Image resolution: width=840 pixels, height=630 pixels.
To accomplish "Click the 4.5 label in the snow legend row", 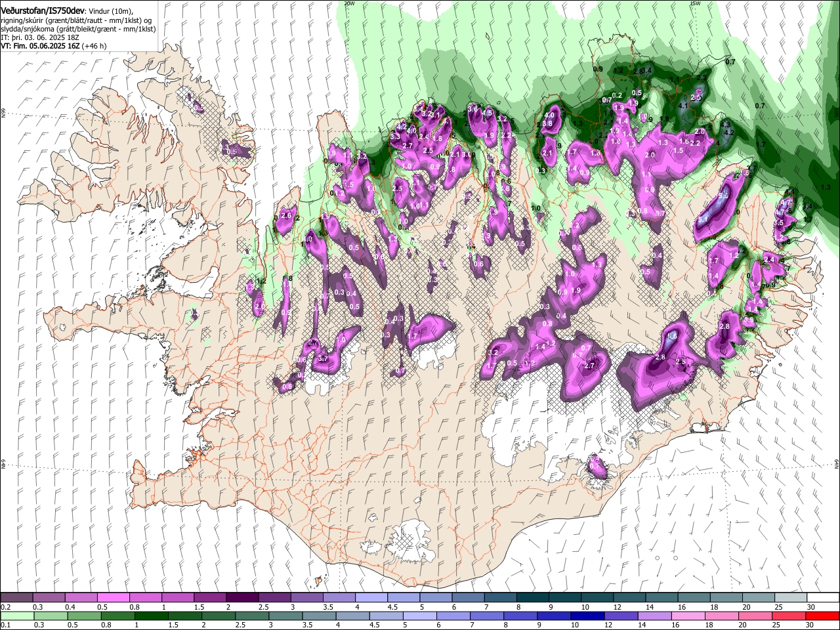I will click(392, 607).
